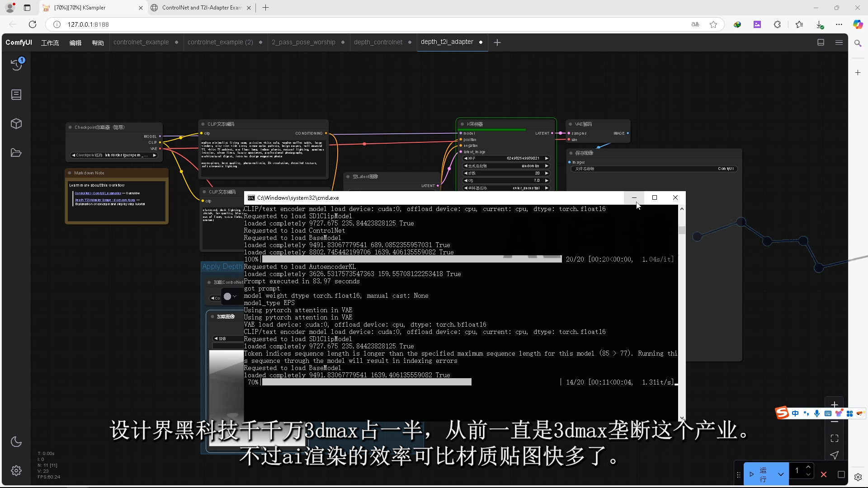Toggle Sogou Chinese/English input mode
Image resolution: width=868 pixels, height=488 pixels.
[795, 413]
